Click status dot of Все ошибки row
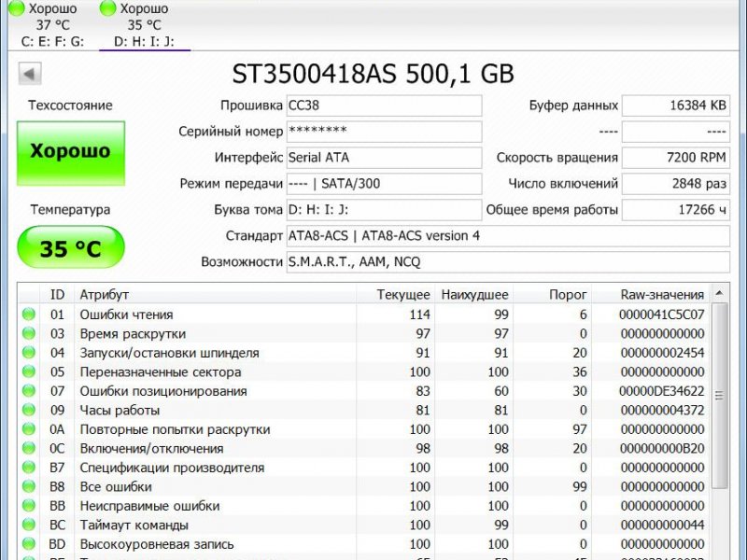747x560 pixels. point(29,486)
